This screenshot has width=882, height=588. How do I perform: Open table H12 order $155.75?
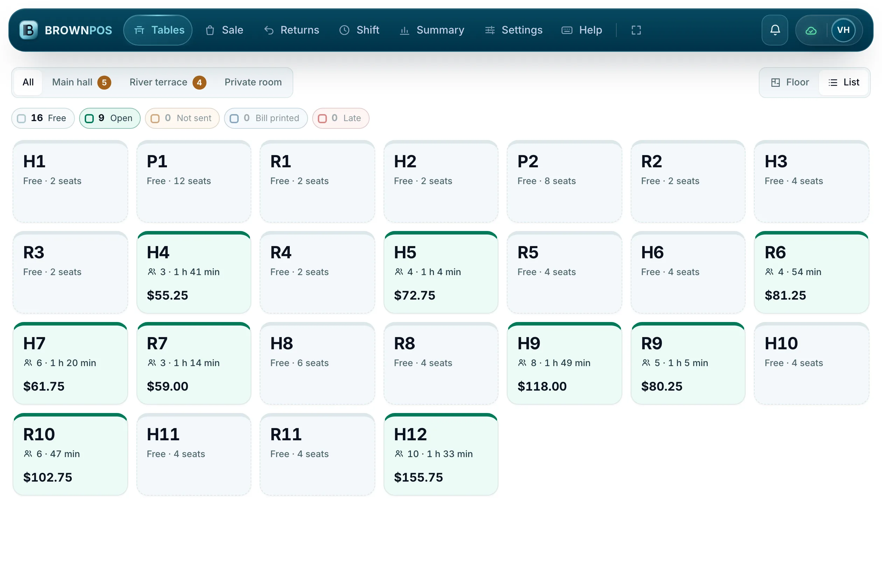coord(441,455)
